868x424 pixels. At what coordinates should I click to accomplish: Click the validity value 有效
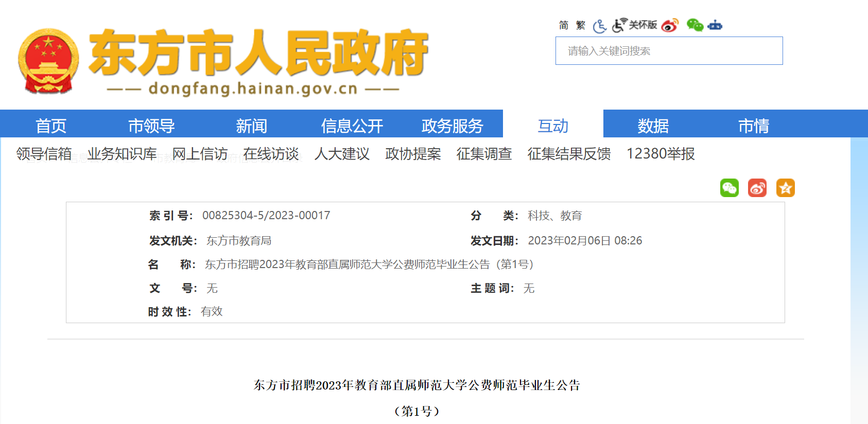[x=212, y=311]
